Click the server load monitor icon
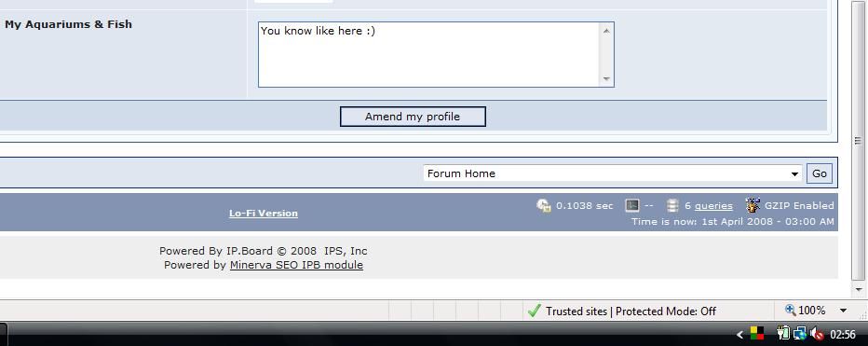 (x=631, y=206)
